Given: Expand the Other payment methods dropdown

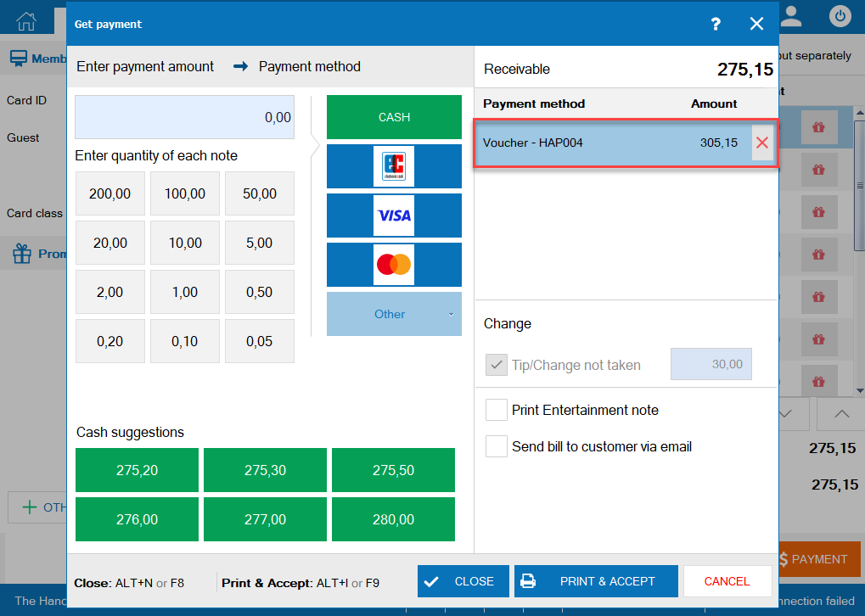Looking at the screenshot, I should tap(394, 314).
